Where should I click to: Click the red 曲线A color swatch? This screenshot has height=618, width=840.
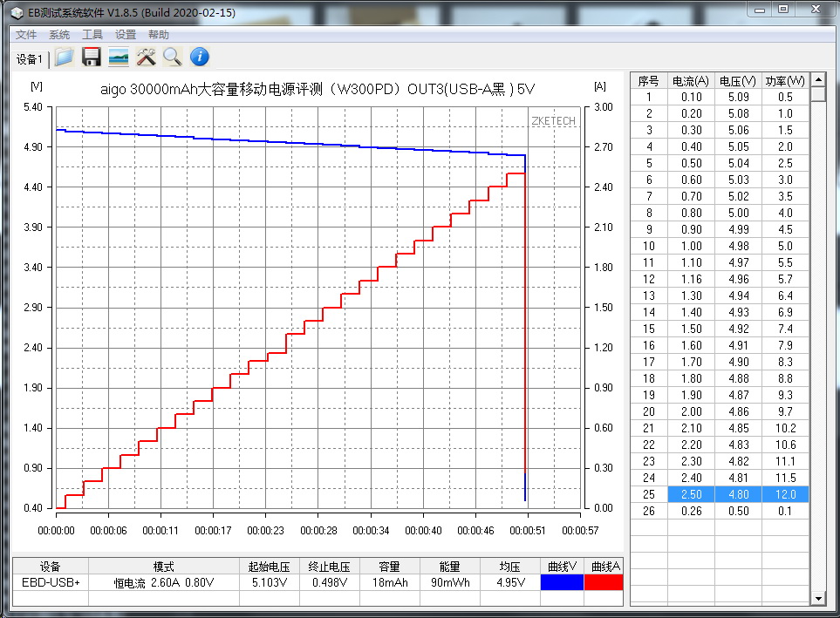pyautogui.click(x=605, y=582)
